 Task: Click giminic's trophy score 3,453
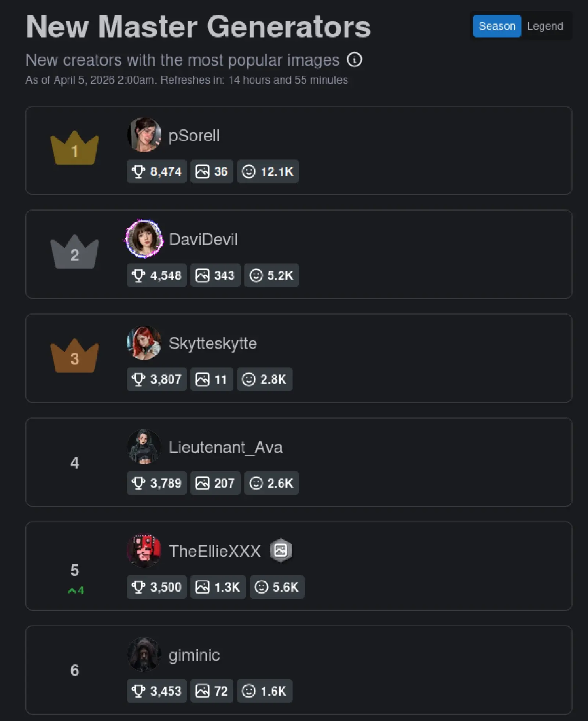(x=157, y=691)
